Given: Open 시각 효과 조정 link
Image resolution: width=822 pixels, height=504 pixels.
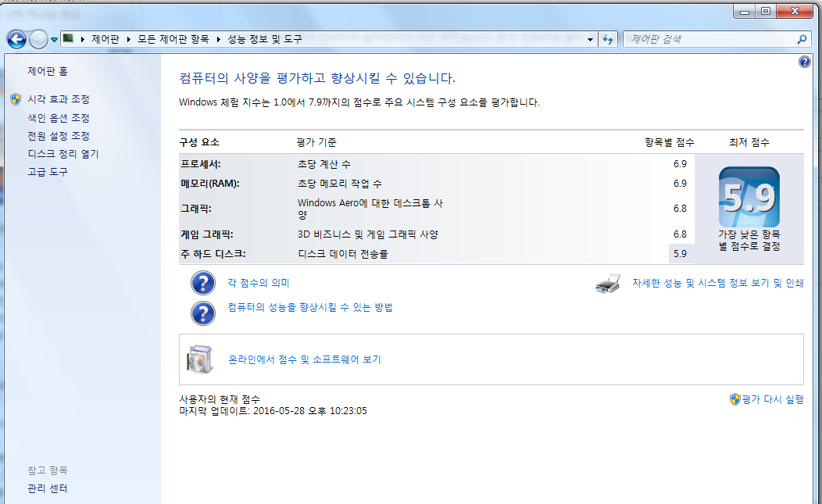Looking at the screenshot, I should tap(59, 99).
